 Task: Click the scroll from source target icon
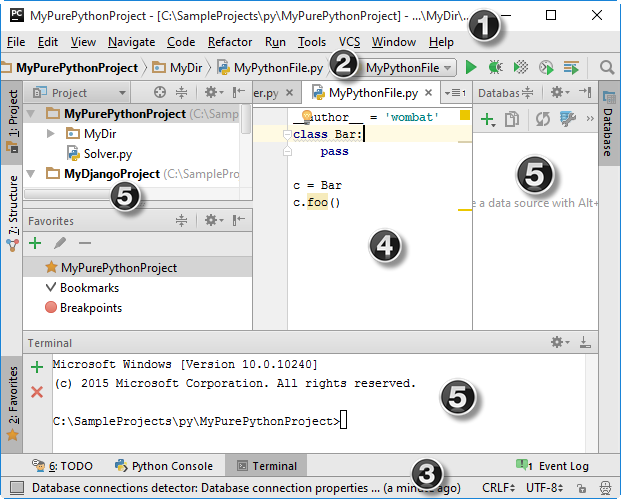160,92
